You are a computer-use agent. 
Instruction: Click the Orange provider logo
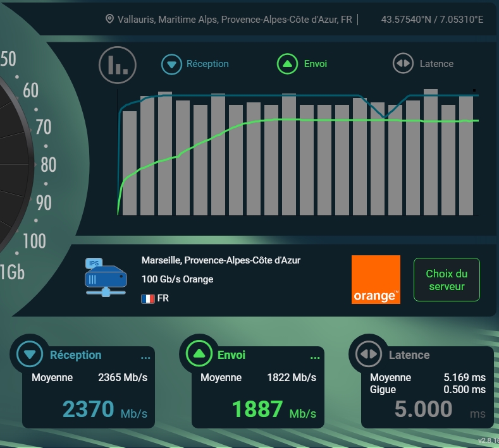tap(376, 279)
